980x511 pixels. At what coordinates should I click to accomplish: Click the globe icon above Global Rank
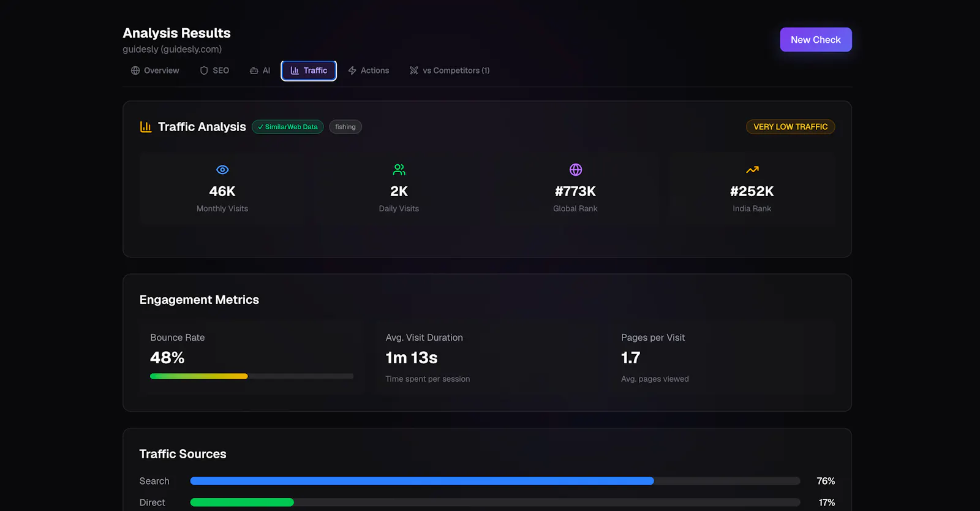point(576,170)
